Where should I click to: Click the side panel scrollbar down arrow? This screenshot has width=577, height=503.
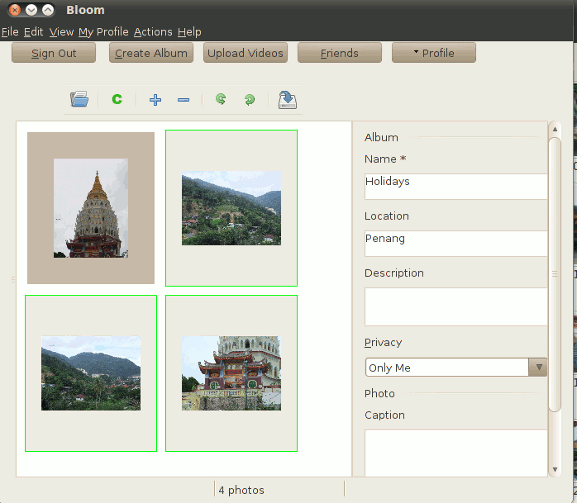point(555,469)
